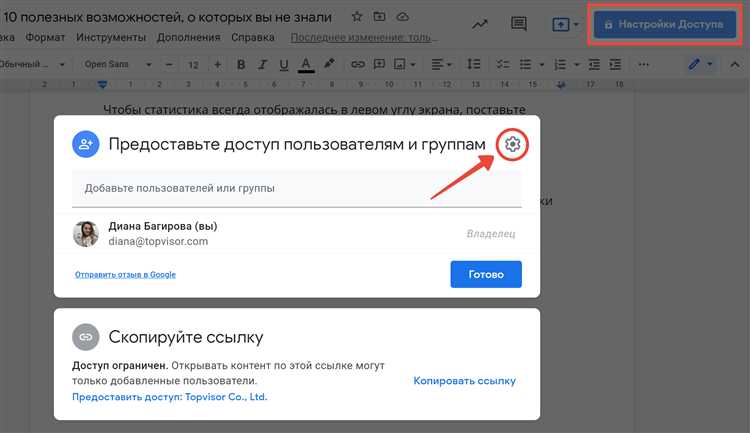This screenshot has width=750, height=433.
Task: Toggle bold formatting
Action: (x=241, y=64)
